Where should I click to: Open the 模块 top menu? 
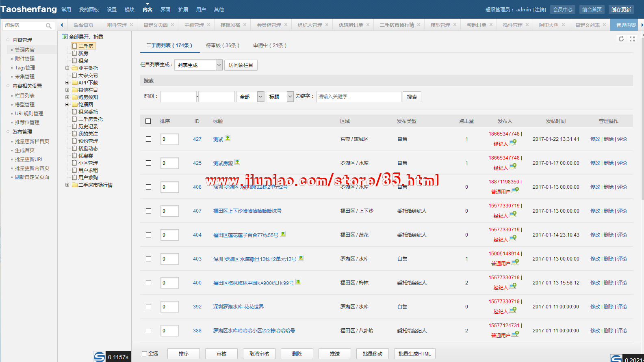tap(130, 10)
